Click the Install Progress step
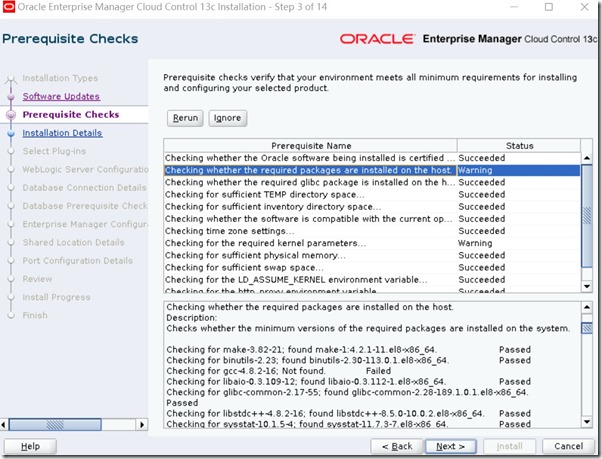 tap(56, 297)
